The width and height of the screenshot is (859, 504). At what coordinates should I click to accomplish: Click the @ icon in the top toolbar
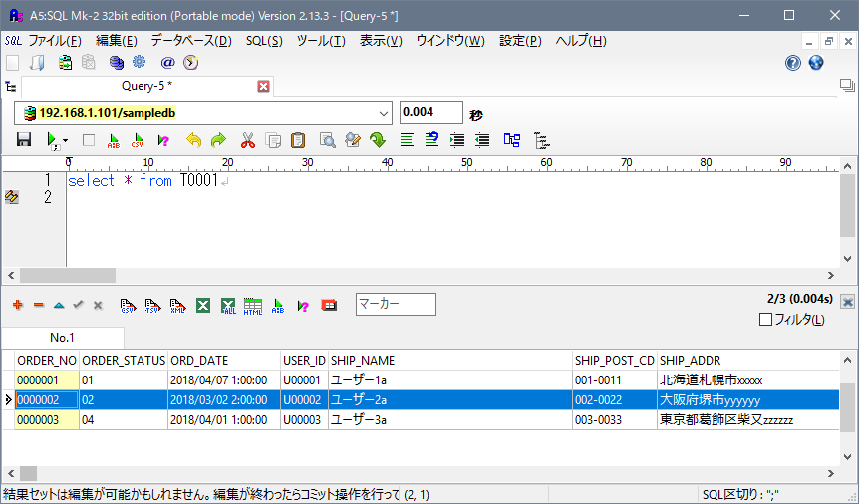167,63
